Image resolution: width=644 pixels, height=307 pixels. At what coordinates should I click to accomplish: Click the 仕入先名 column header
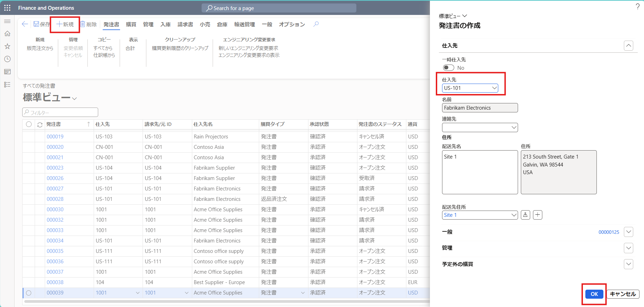coord(203,124)
